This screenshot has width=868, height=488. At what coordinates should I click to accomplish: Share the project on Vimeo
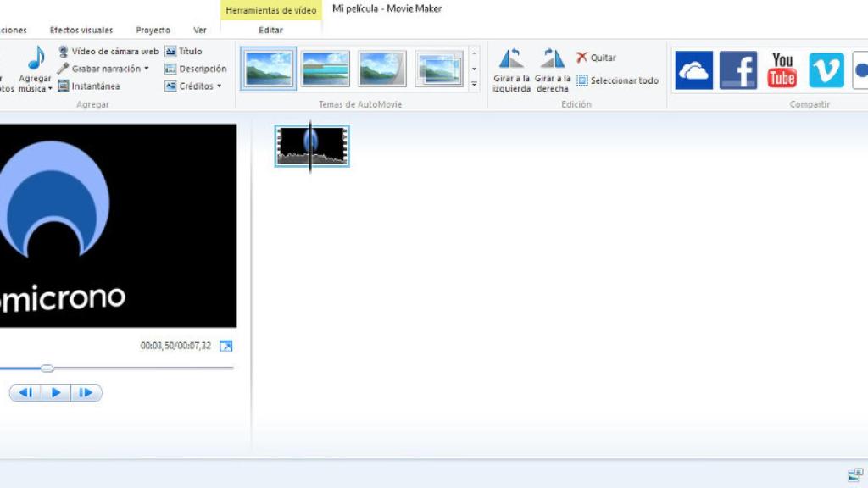click(826, 70)
